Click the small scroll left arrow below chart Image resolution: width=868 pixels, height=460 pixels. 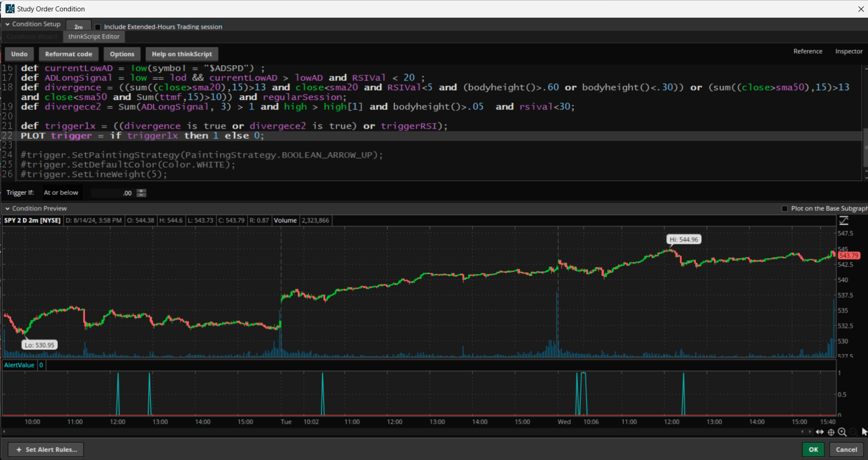coord(803,432)
